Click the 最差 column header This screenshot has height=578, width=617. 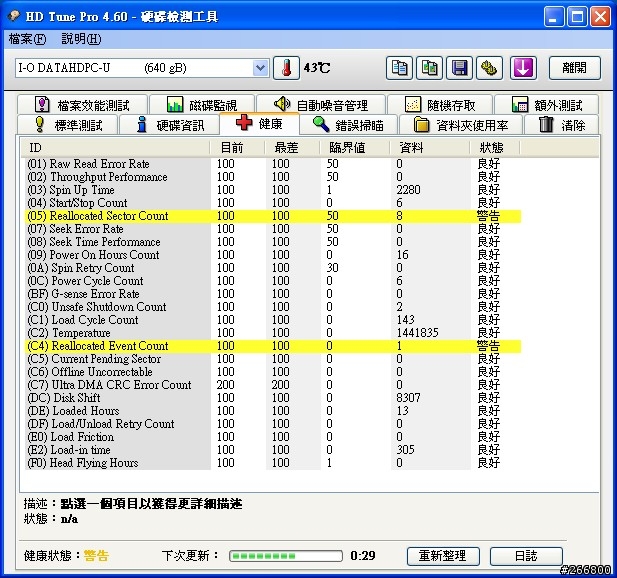(292, 148)
